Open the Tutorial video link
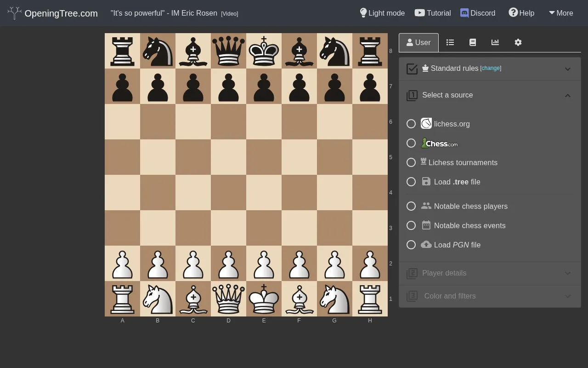This screenshot has height=368, width=588. point(433,13)
